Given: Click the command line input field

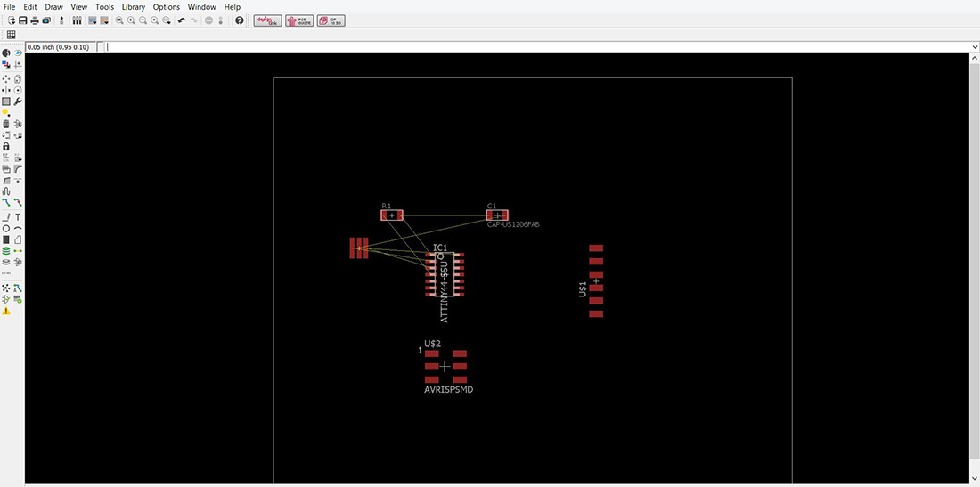Looking at the screenshot, I should [x=537, y=47].
